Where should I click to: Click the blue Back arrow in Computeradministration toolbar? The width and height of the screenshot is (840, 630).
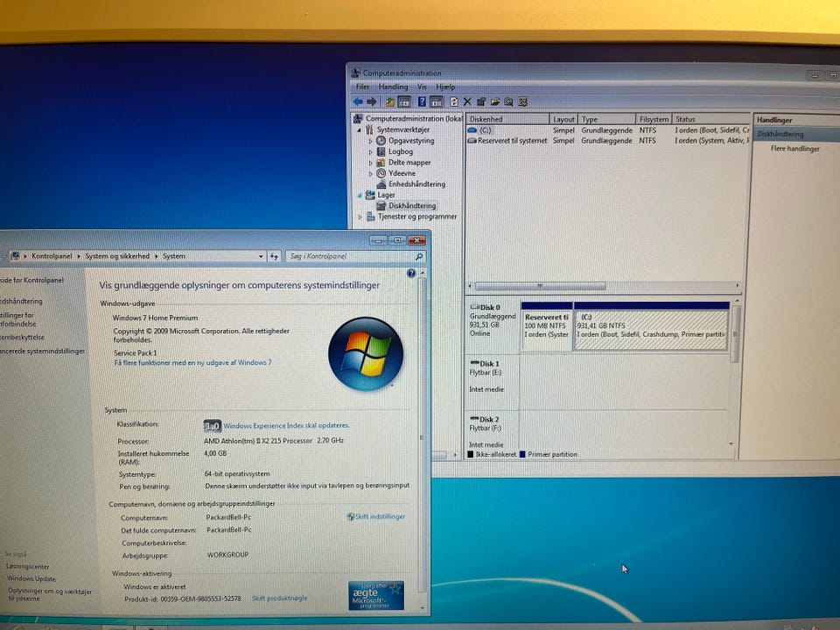tap(358, 101)
